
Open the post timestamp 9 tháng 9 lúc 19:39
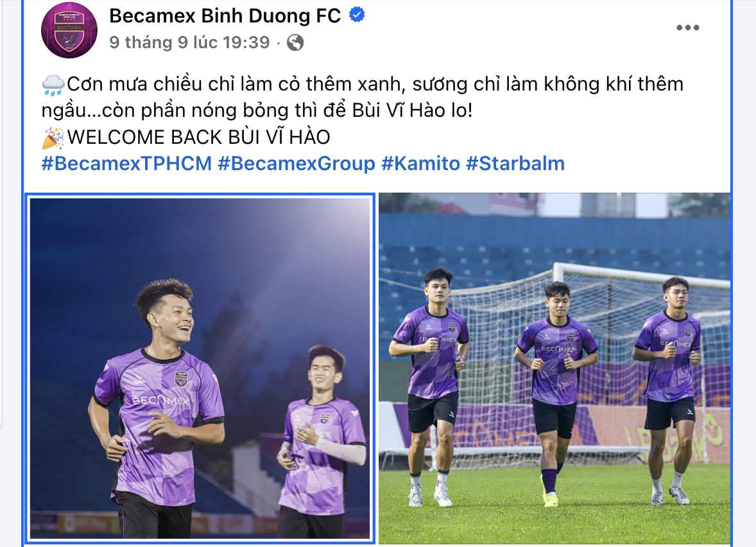tap(189, 42)
